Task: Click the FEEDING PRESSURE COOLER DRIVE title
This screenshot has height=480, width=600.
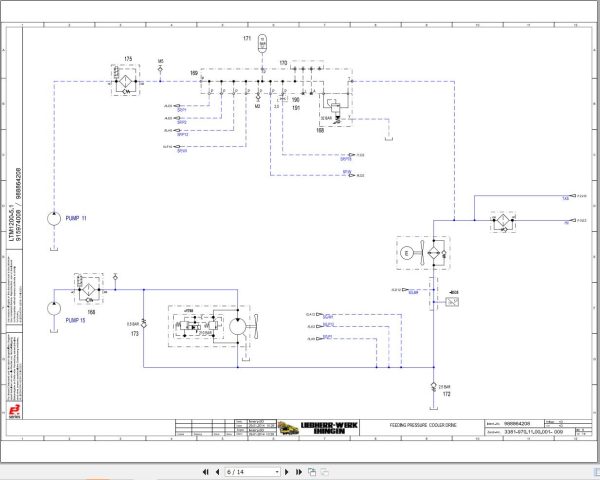Action: pyautogui.click(x=423, y=425)
